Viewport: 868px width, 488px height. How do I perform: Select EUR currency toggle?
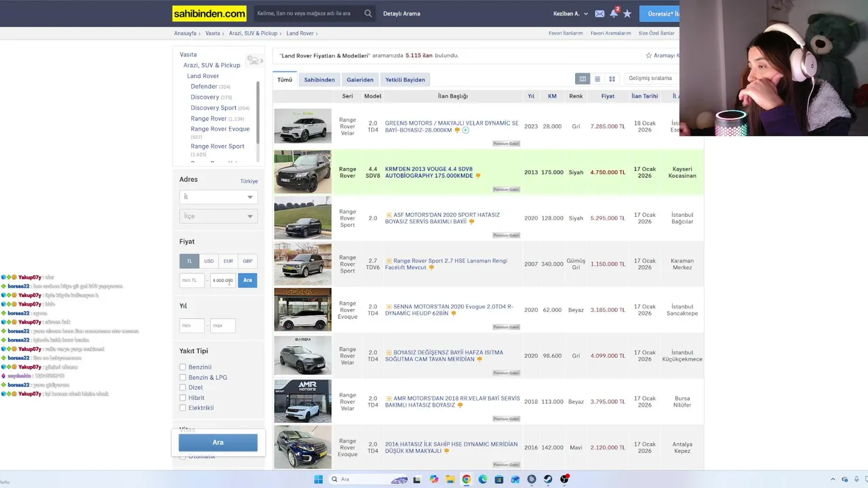coord(228,261)
